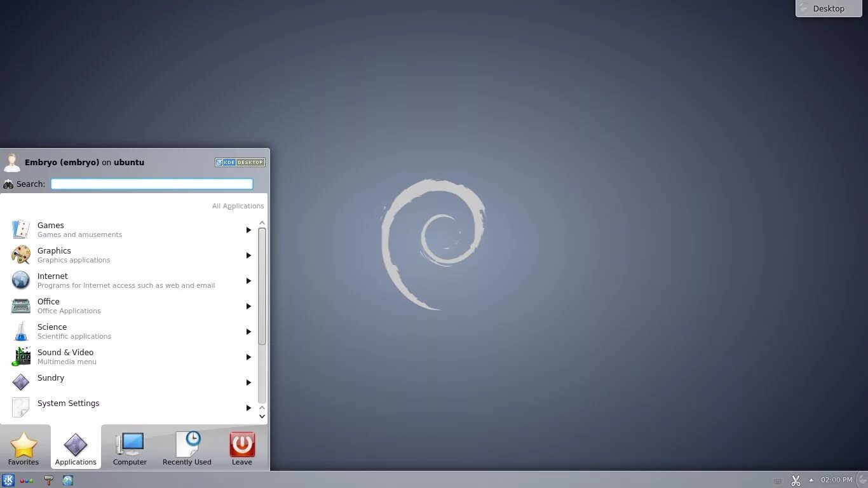Click the Internet globe icon
This screenshot has width=868, height=488.
click(20, 280)
